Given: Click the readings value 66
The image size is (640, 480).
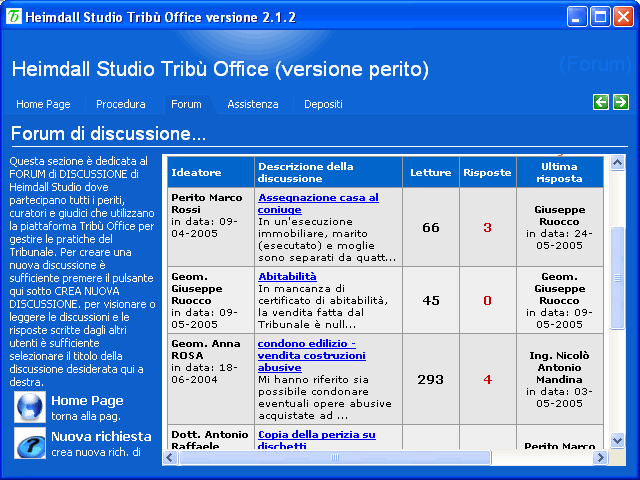Looking at the screenshot, I should (x=431, y=228).
